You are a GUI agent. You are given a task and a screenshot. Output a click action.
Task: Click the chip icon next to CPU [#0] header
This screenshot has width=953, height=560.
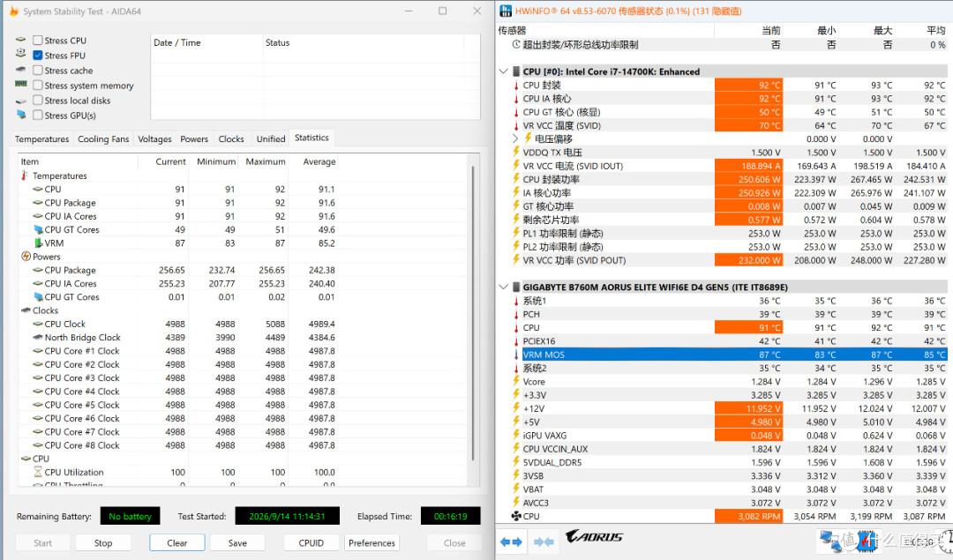(516, 71)
